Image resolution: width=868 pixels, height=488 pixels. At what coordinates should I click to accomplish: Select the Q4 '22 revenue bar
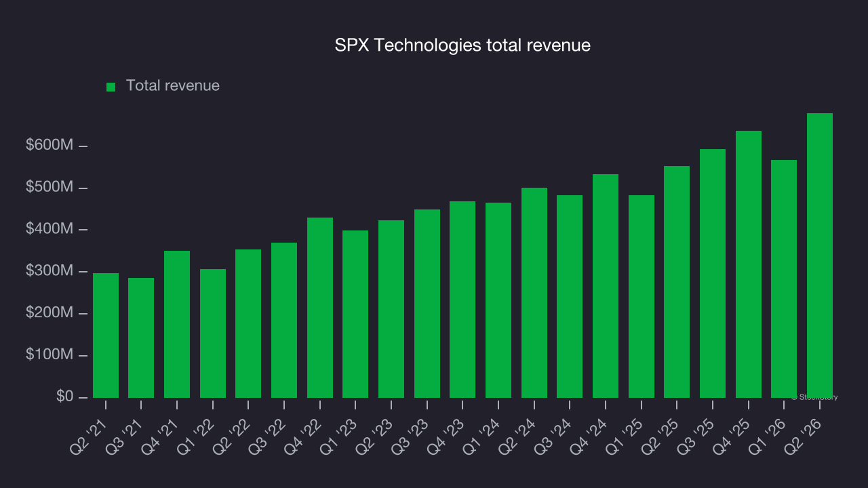pos(320,308)
